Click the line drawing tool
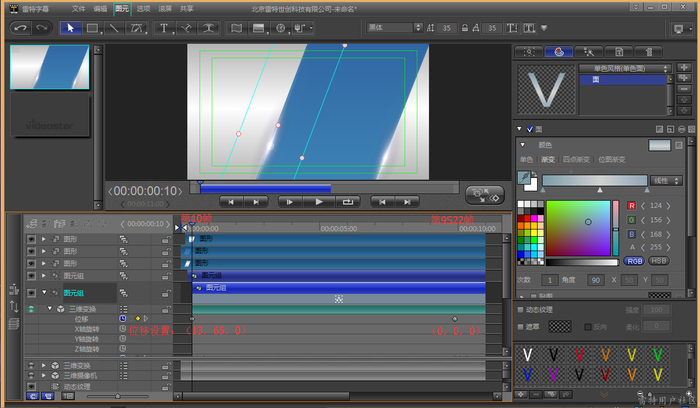Image resolution: width=700 pixels, height=408 pixels. coord(113,28)
